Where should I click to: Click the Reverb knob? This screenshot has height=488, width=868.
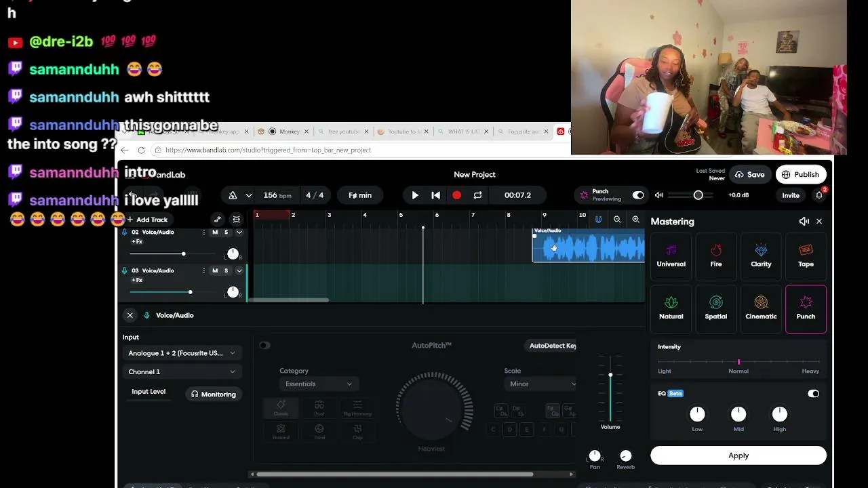[x=626, y=456]
